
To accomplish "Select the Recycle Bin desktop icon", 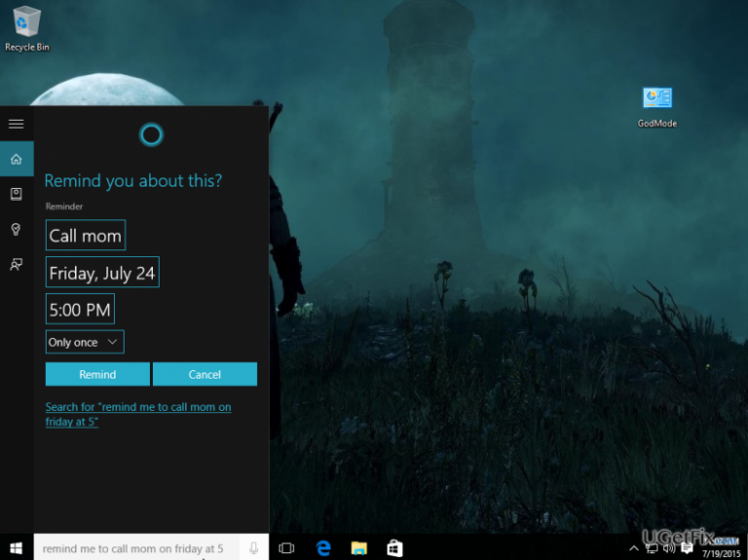I will (26, 28).
